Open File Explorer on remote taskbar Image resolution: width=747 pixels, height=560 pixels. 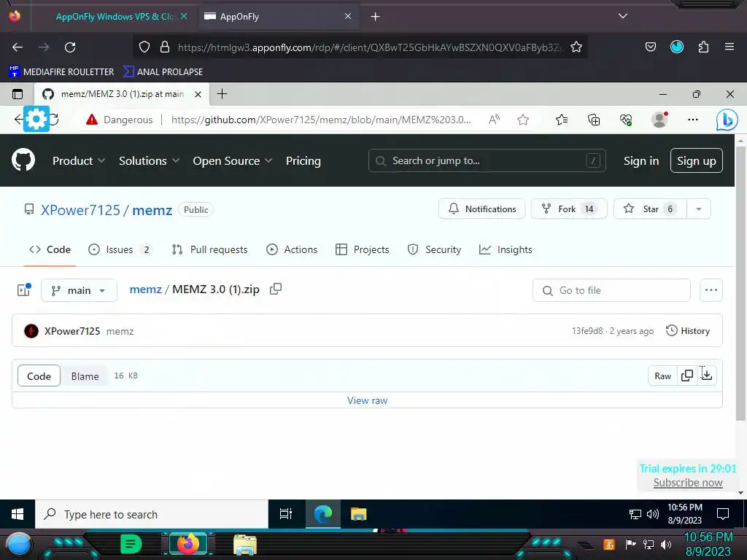pos(358,514)
